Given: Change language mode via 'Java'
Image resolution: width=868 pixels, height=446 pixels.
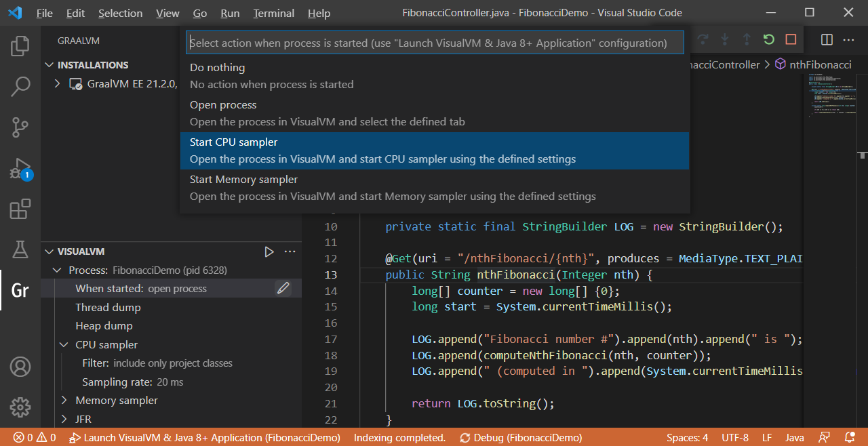Looking at the screenshot, I should click(795, 438).
